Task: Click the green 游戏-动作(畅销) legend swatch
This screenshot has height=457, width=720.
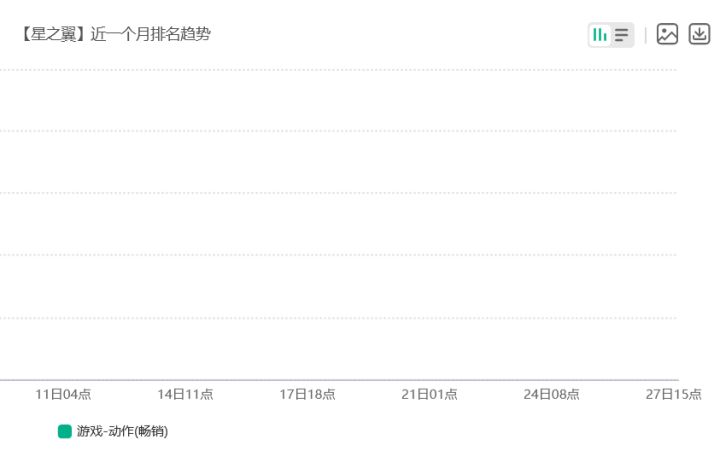Action: (65, 431)
